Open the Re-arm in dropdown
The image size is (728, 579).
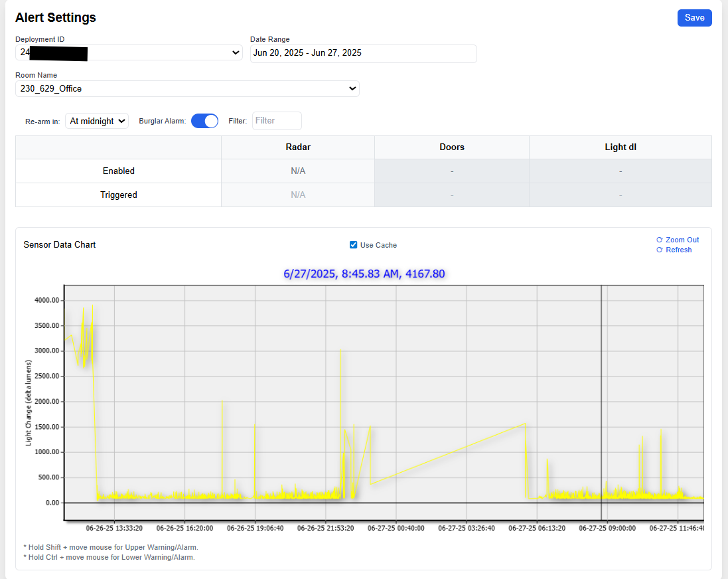click(x=97, y=121)
